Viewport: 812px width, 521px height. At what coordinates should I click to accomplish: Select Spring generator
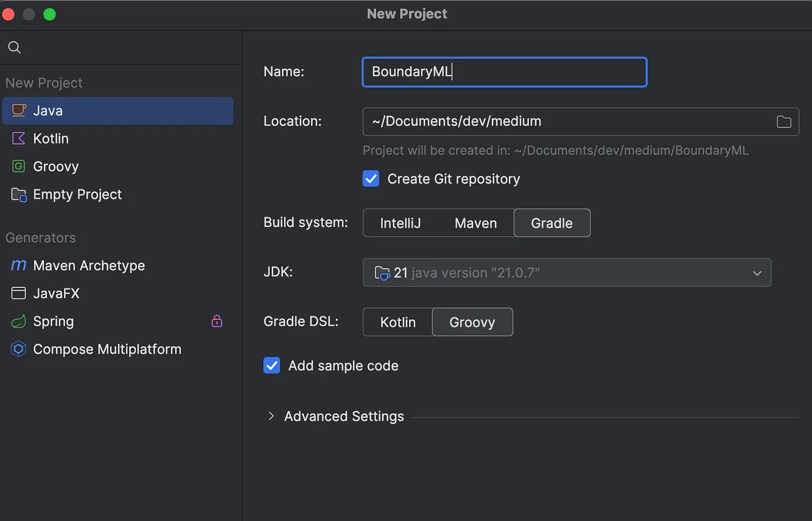[118, 321]
